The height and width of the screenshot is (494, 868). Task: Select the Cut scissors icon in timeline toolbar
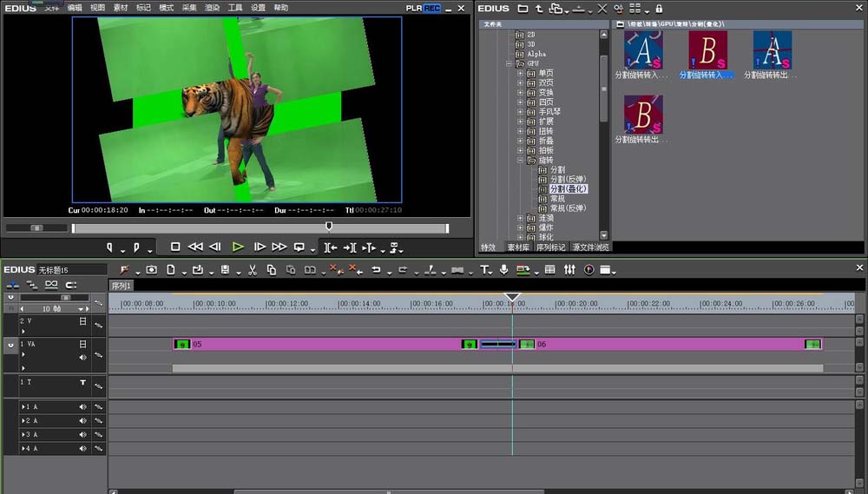(252, 270)
